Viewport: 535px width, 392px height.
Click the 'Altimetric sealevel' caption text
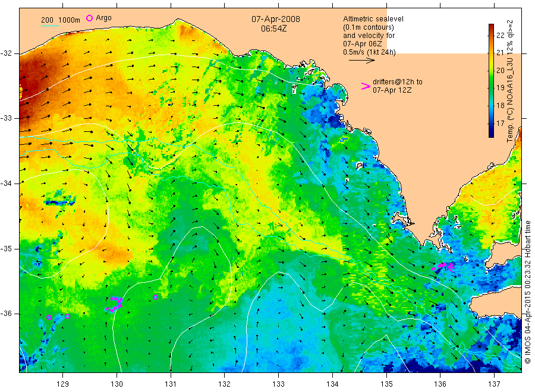373,19
